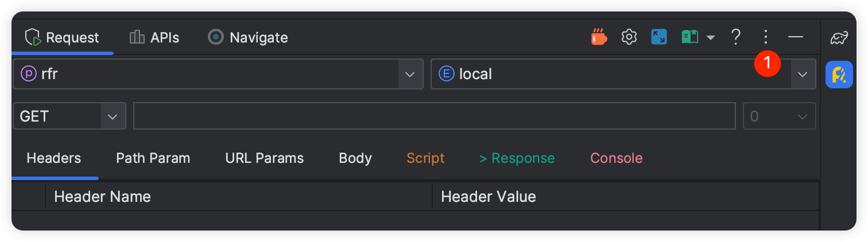Open help with the question mark icon
This screenshot has height=242, width=868.
pos(735,37)
